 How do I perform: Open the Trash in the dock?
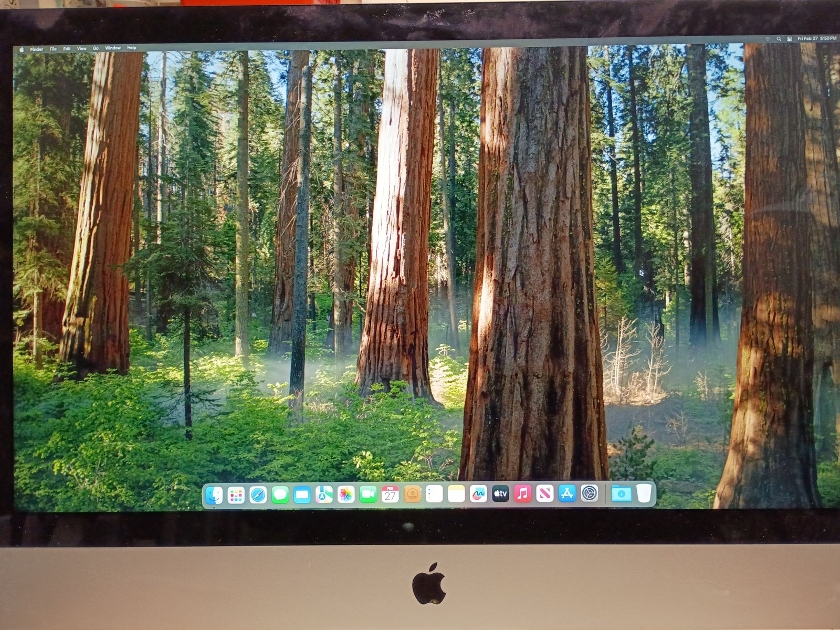point(644,493)
